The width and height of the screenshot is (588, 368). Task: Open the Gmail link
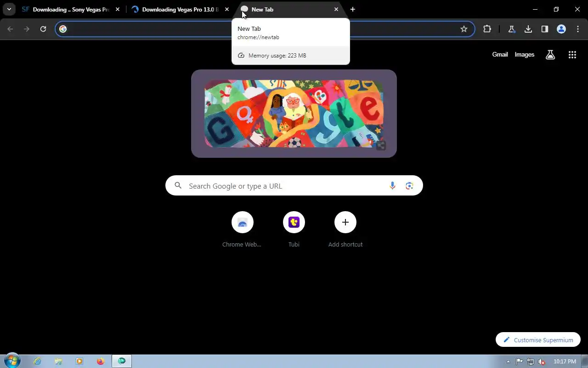coord(500,54)
